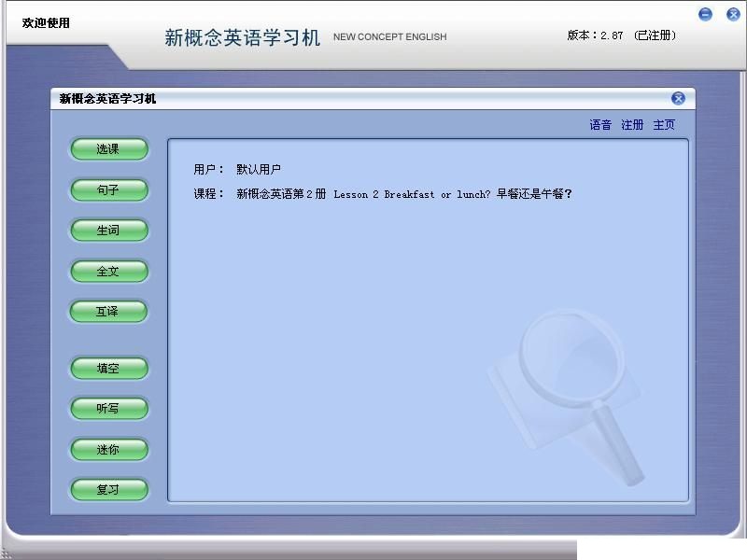747x560 pixels.
Task: 打开听写练习功能
Action: 108,409
